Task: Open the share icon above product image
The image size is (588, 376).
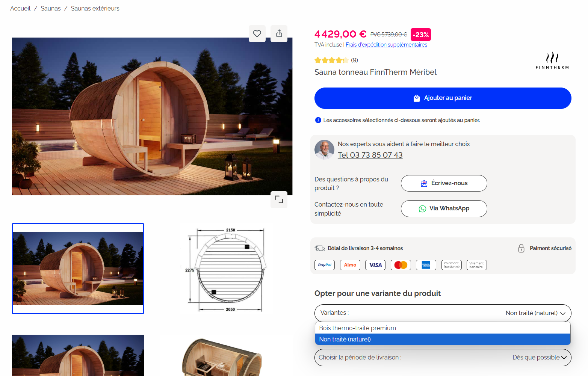Action: click(x=279, y=34)
